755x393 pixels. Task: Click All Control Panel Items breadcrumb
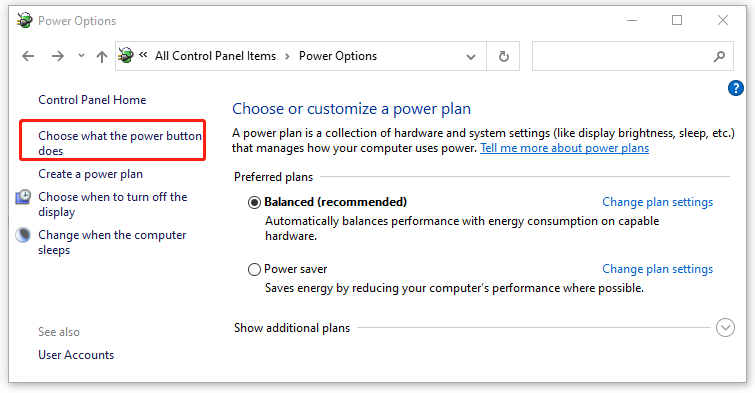pos(215,56)
